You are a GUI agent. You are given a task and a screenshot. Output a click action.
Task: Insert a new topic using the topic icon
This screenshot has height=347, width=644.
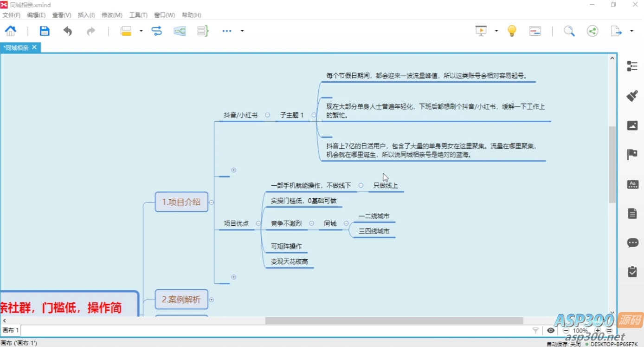[126, 31]
